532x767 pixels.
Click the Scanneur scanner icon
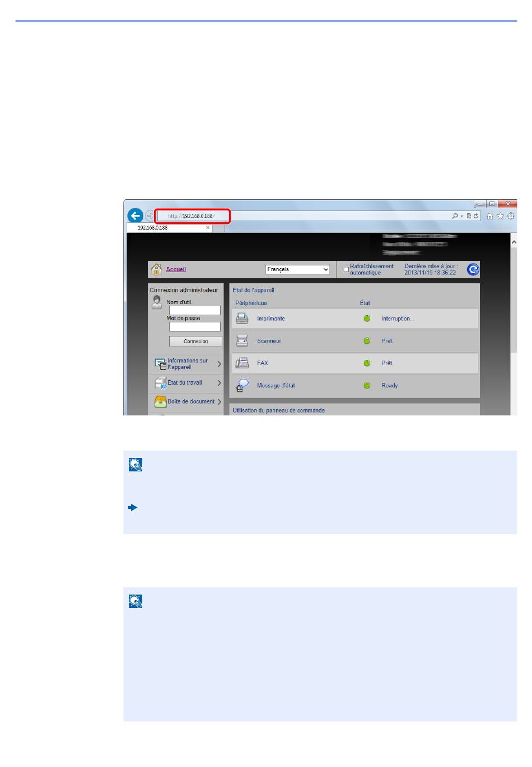(242, 340)
